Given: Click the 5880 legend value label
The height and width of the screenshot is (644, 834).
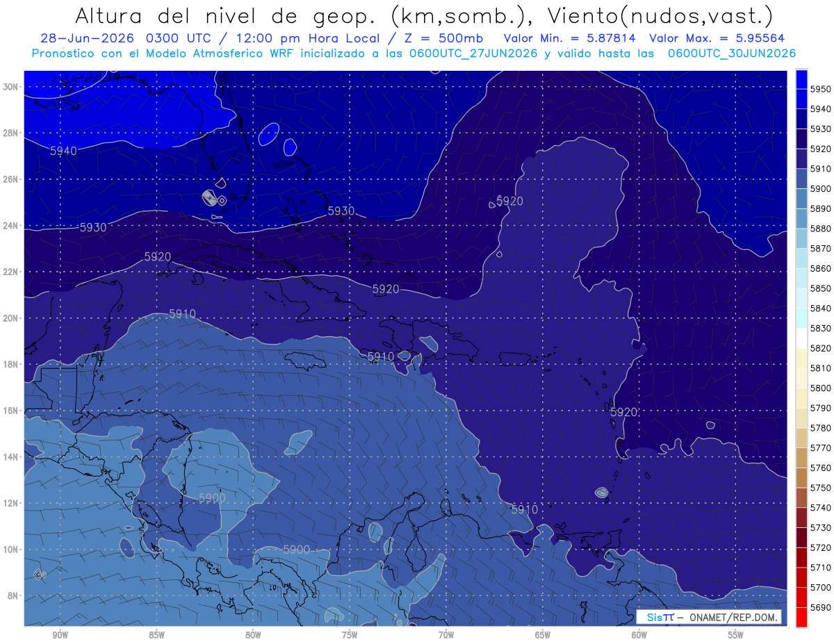Looking at the screenshot, I should [821, 229].
